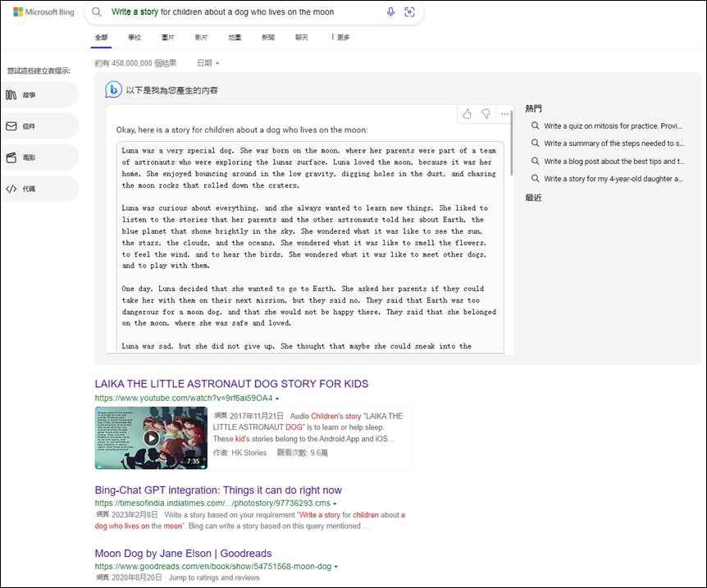Open Moon Dog by Jane Elson Goodreads link
This screenshot has height=588, width=707.
183,554
